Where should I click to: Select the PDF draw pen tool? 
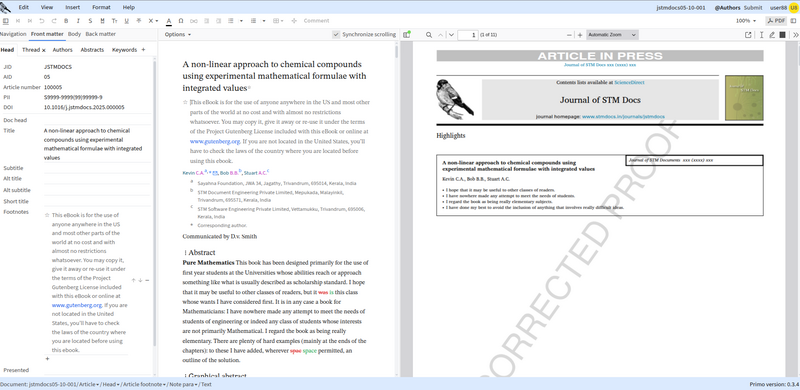coord(772,35)
